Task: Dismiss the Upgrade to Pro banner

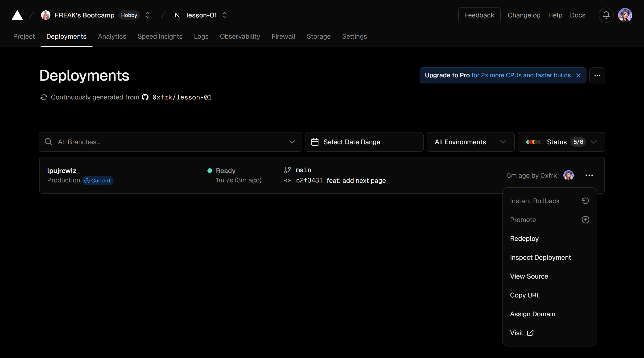Action: [578, 75]
